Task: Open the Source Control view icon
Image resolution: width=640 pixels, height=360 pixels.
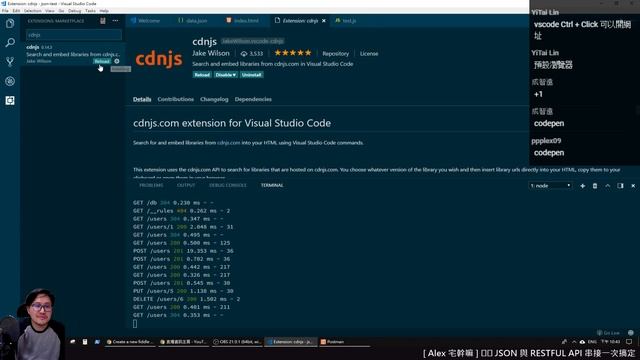Action: coord(10,62)
